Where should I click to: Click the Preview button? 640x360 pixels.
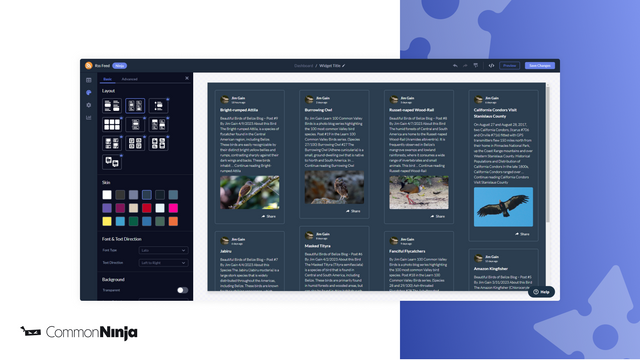[x=509, y=66]
